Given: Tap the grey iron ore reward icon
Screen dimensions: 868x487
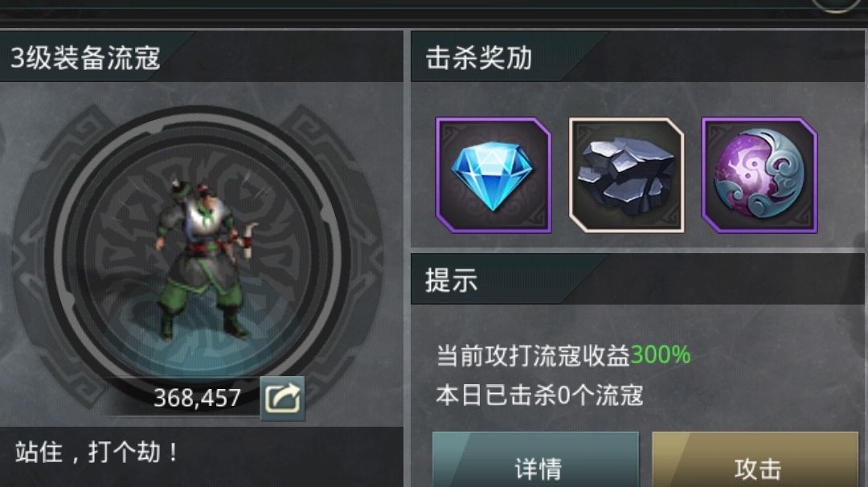Looking at the screenshot, I should pos(627,175).
